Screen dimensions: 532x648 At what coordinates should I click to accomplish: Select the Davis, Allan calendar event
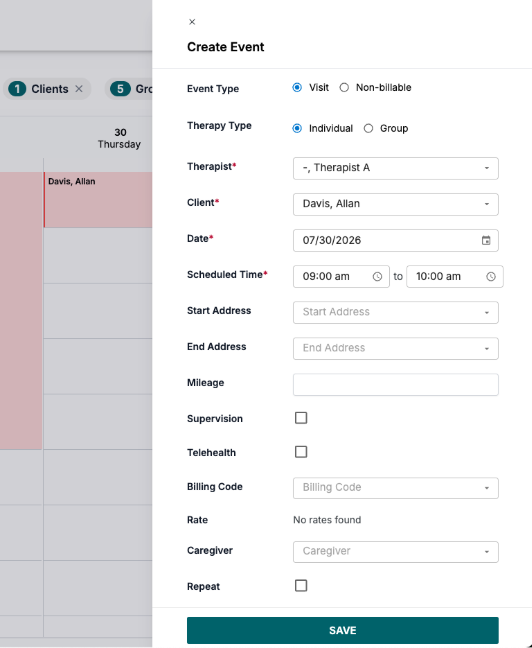[98, 200]
